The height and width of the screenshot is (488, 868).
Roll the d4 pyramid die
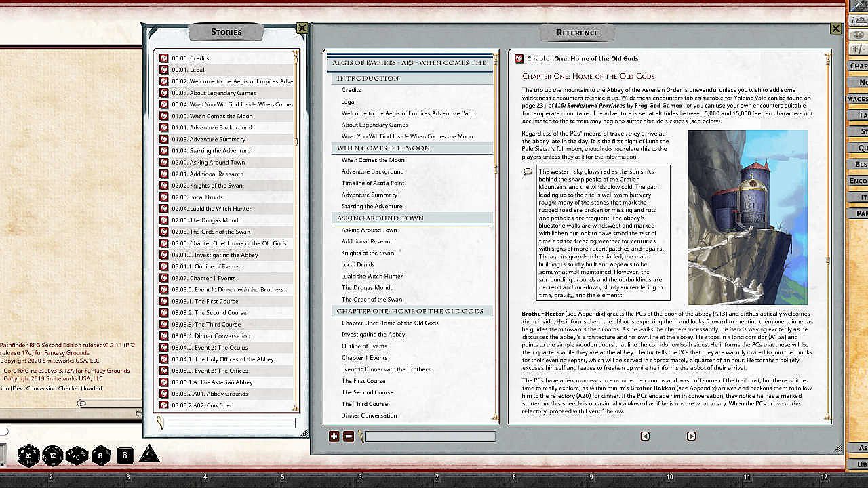[x=149, y=453]
